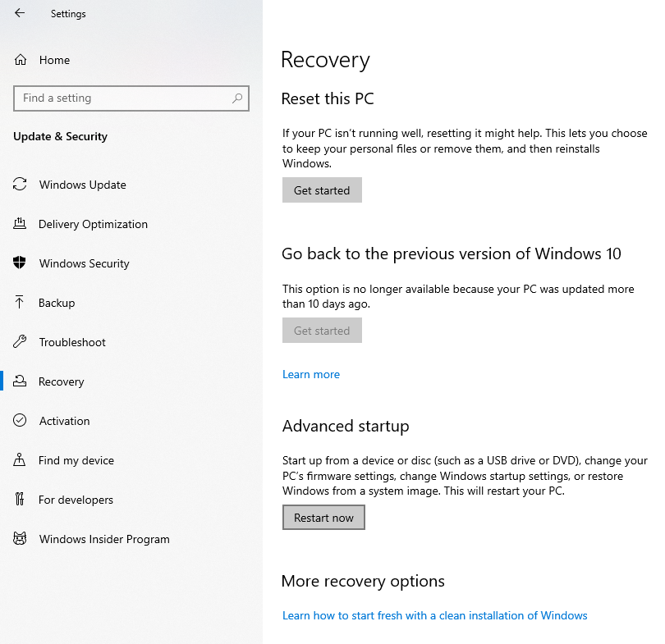Click the Advanced startup heading
Image resolution: width=665 pixels, height=644 pixels.
click(x=346, y=427)
